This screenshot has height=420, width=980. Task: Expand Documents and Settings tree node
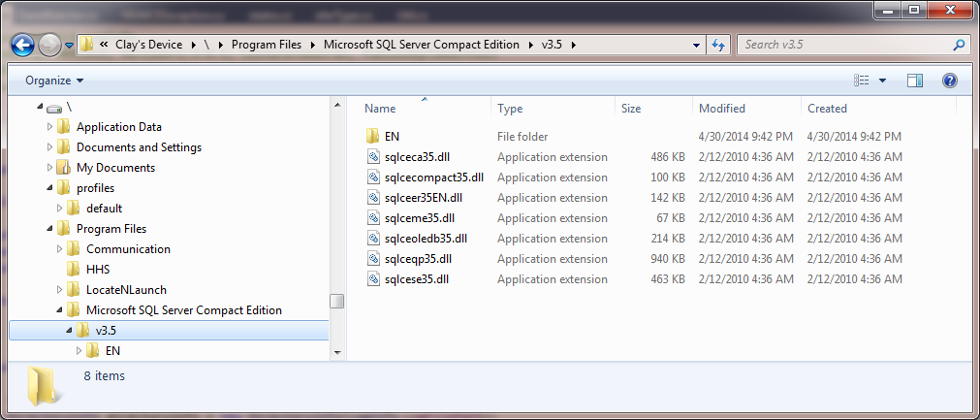(x=50, y=147)
